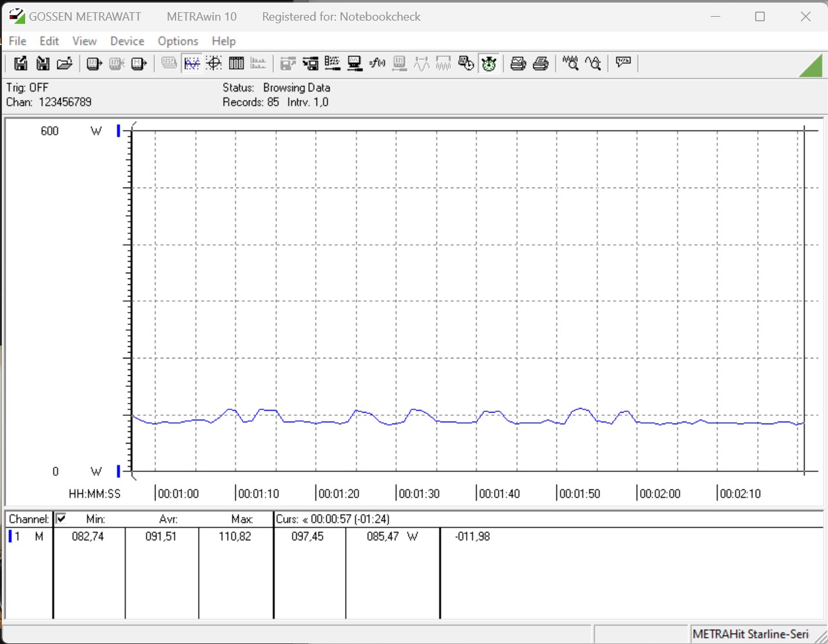Click the single curve magnifier zoom icon

click(x=593, y=63)
